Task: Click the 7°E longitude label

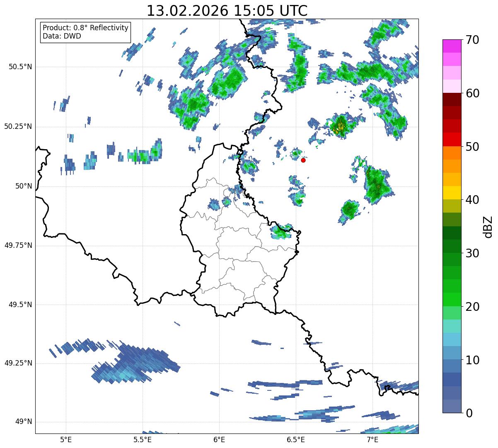Action: [372, 440]
